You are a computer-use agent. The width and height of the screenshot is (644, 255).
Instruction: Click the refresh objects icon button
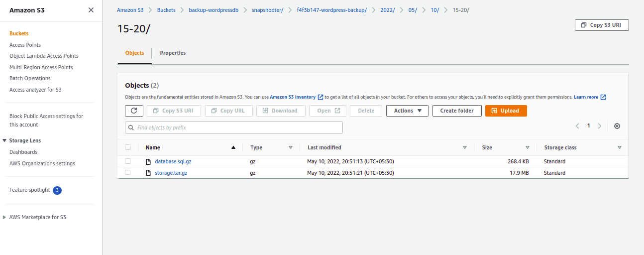pyautogui.click(x=134, y=111)
